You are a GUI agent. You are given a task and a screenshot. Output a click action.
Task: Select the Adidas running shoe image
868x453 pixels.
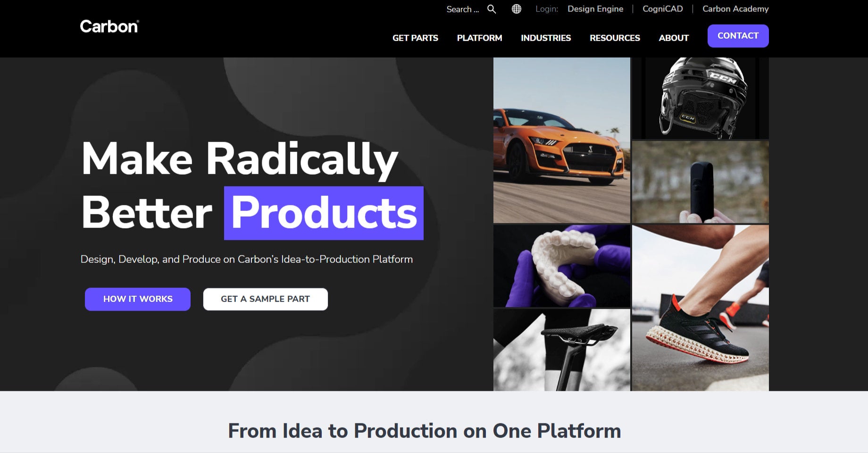click(x=701, y=308)
